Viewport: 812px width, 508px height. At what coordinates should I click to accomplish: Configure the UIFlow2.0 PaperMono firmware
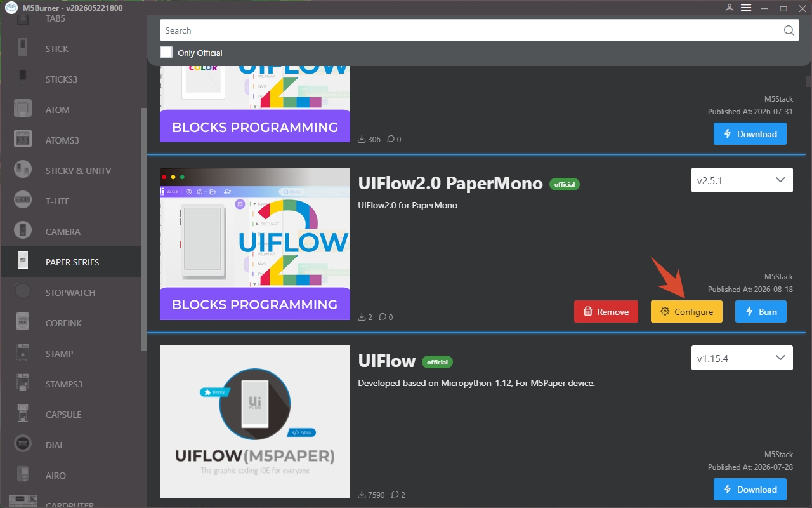click(686, 311)
